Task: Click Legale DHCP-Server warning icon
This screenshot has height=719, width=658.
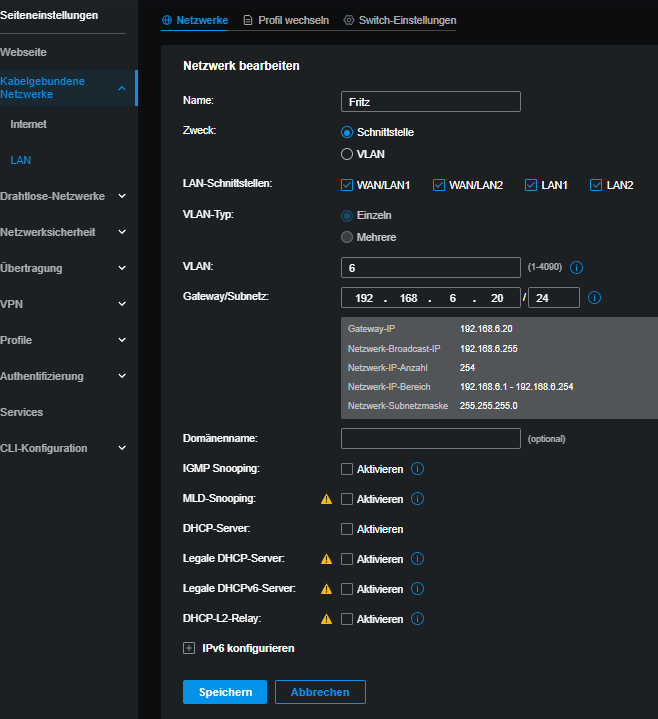Action: (326, 559)
